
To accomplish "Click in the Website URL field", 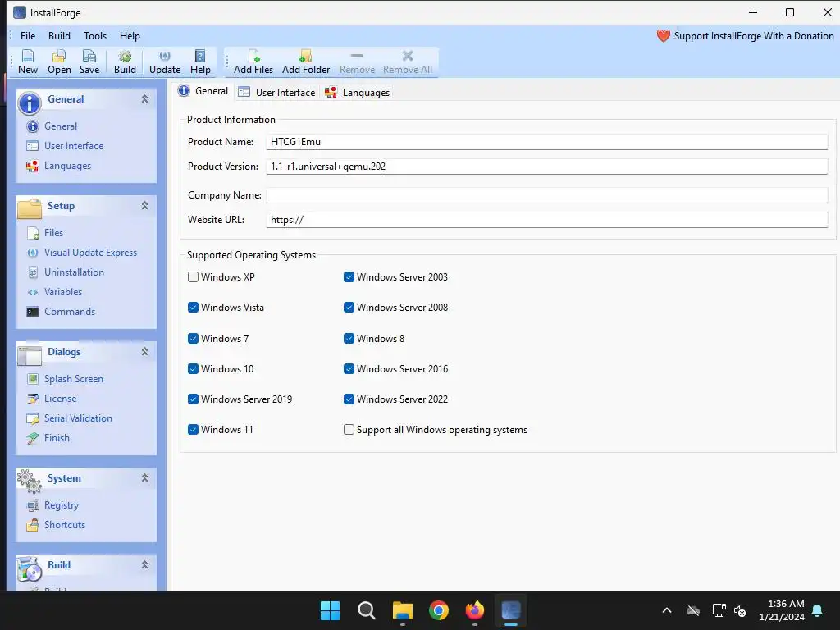I will point(547,220).
